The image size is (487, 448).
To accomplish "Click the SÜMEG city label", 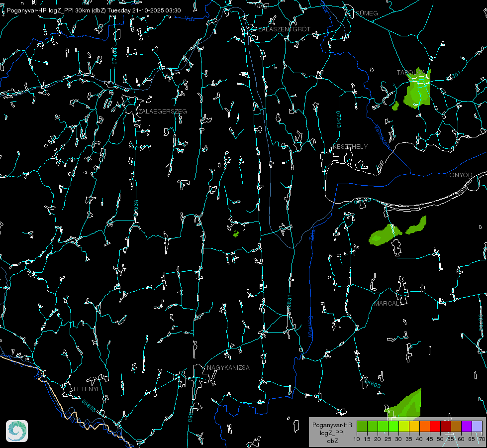I will (367, 13).
